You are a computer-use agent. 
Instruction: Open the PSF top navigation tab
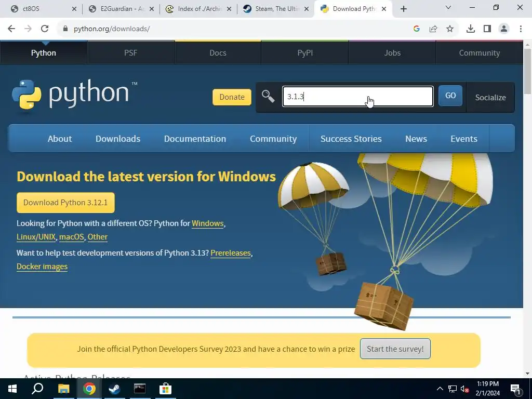point(130,52)
